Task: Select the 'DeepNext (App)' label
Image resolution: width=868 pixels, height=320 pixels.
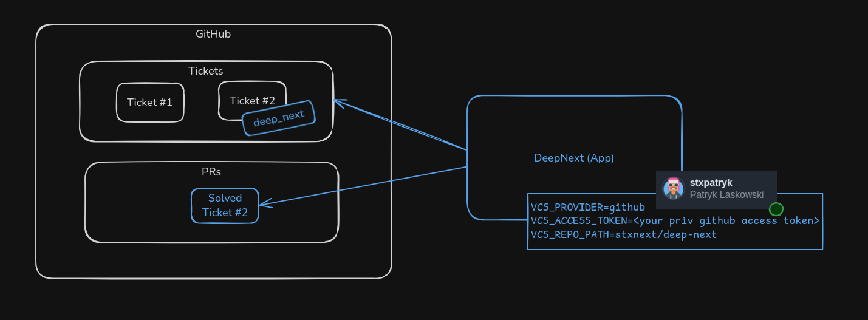Action: 574,158
